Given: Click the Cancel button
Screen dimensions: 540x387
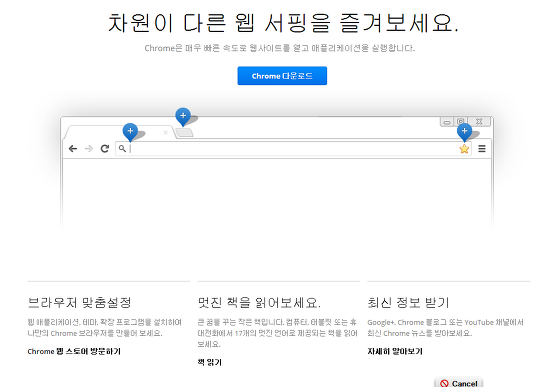Looking at the screenshot, I should coord(459,383).
